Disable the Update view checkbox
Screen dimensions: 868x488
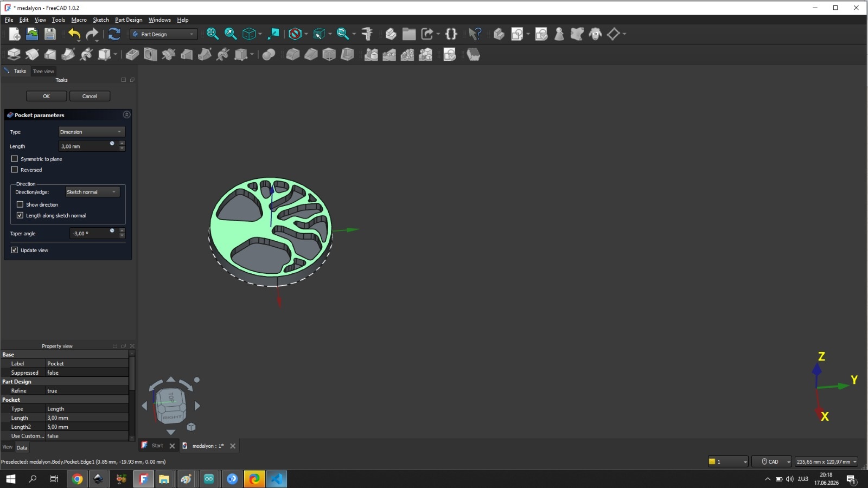[x=15, y=250]
